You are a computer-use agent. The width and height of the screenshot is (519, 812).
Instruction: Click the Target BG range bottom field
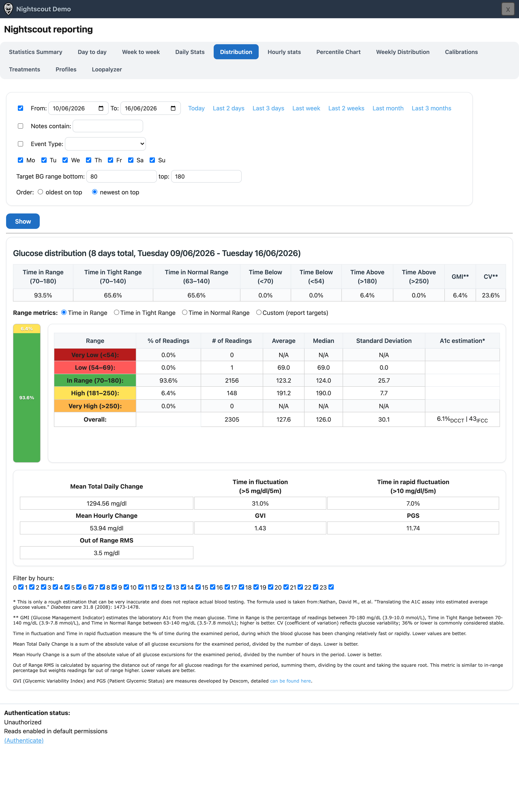pos(122,176)
